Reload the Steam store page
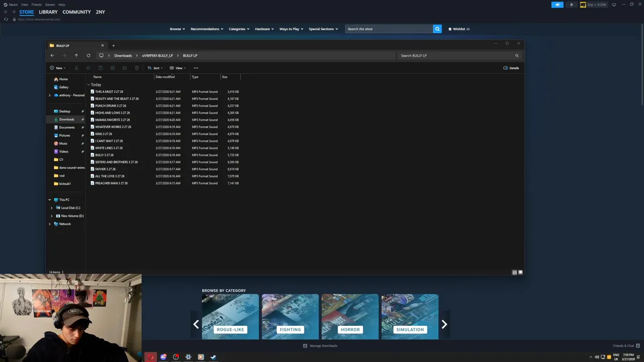This screenshot has width=644, height=362. 6,19
